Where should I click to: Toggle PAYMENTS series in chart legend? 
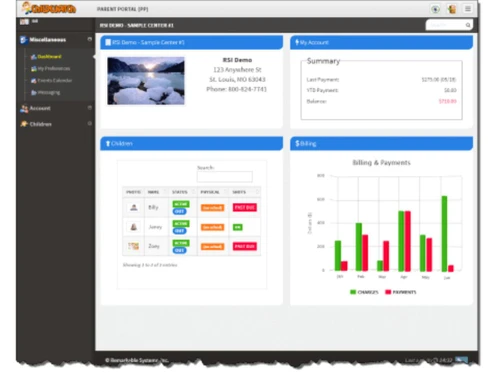[401, 292]
